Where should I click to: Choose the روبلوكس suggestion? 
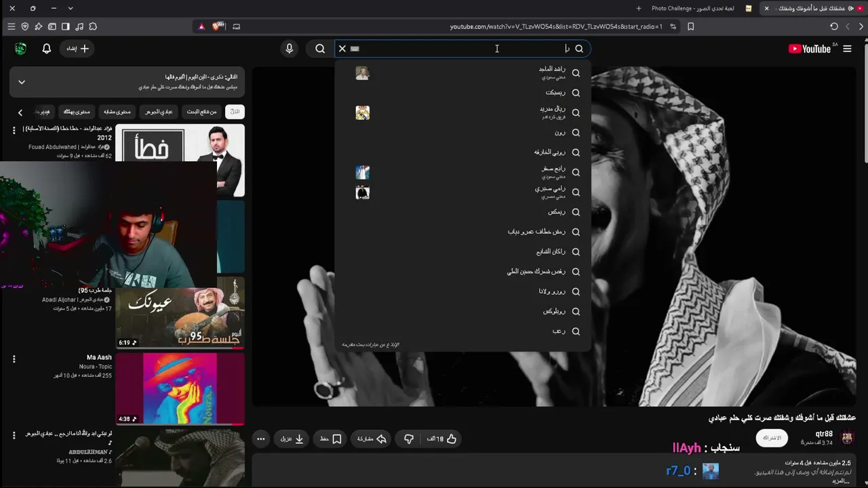tap(463, 311)
